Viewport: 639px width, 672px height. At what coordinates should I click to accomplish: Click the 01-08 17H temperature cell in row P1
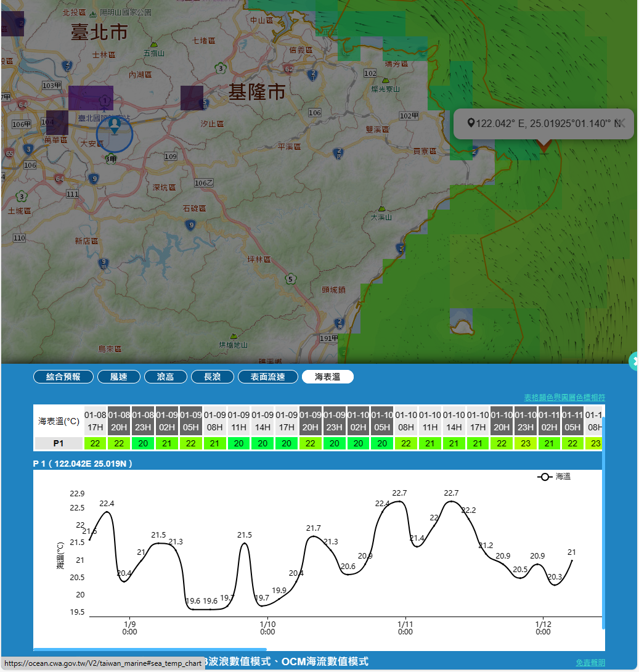95,443
